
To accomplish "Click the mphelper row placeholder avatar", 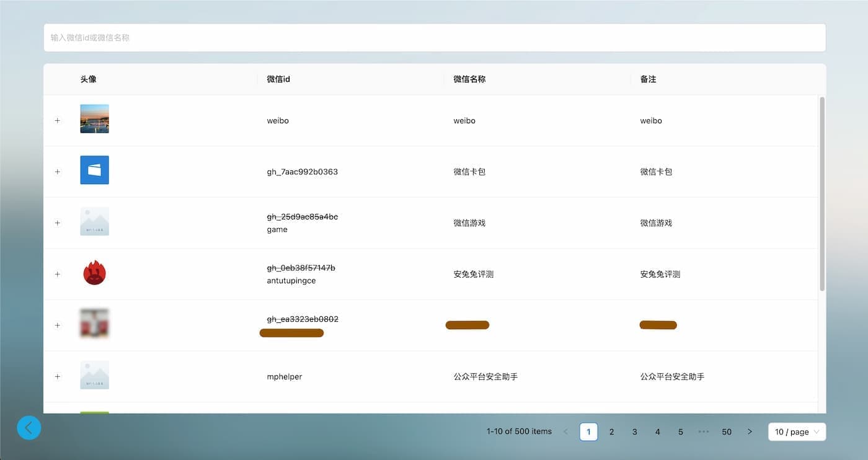I will point(94,375).
